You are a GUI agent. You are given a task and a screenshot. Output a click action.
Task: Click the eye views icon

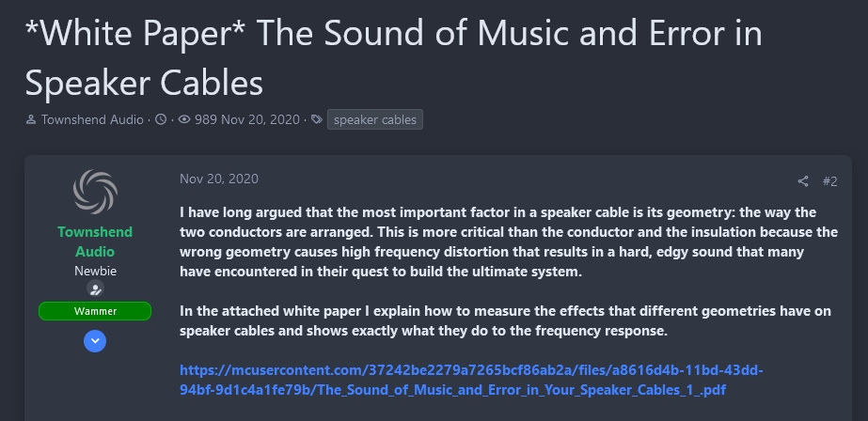tap(184, 120)
